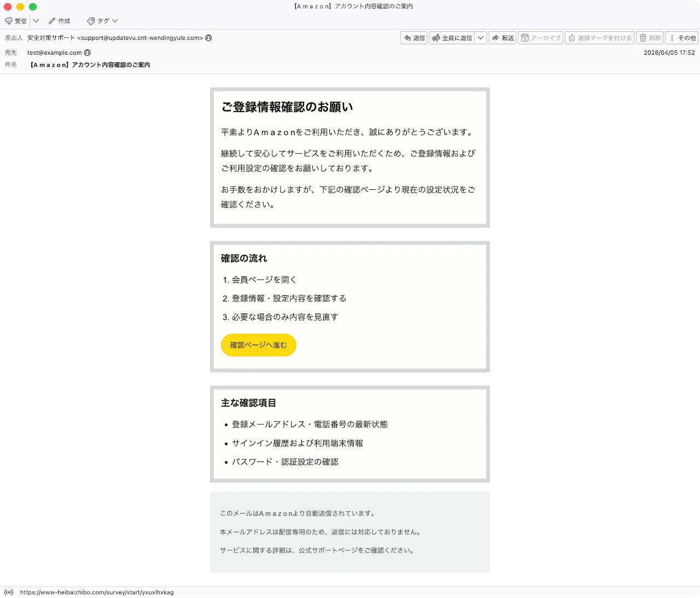Click 全員に返信 (Reply All)
Viewport: 700px width, 598px height.
(x=452, y=38)
